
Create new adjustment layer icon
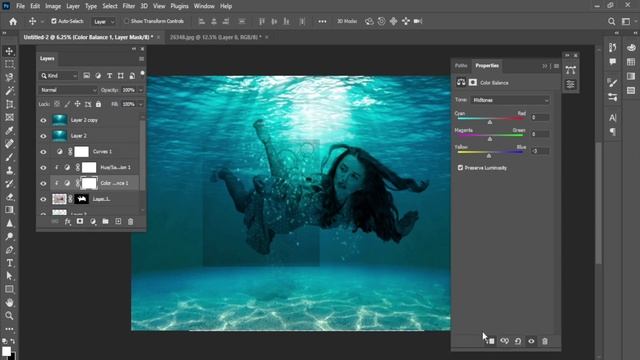pyautogui.click(x=93, y=221)
